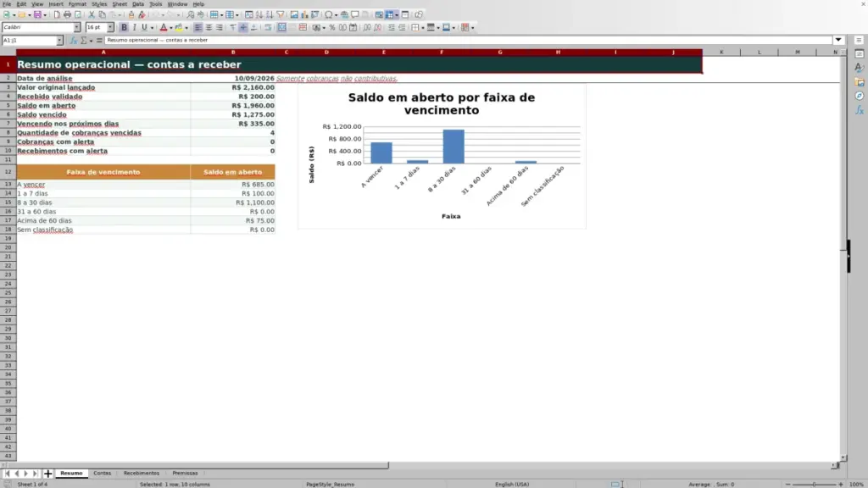Image resolution: width=868 pixels, height=488 pixels.
Task: Open sidebar Functions panel icon
Action: [860, 111]
